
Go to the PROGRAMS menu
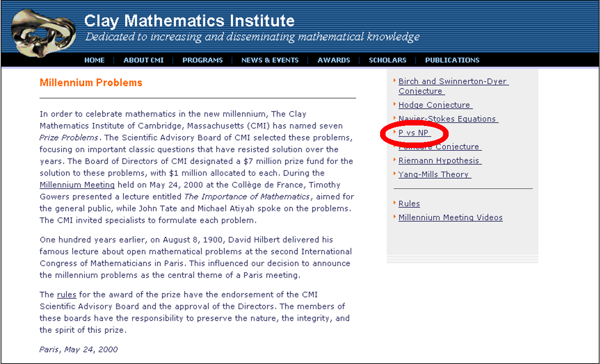click(202, 60)
